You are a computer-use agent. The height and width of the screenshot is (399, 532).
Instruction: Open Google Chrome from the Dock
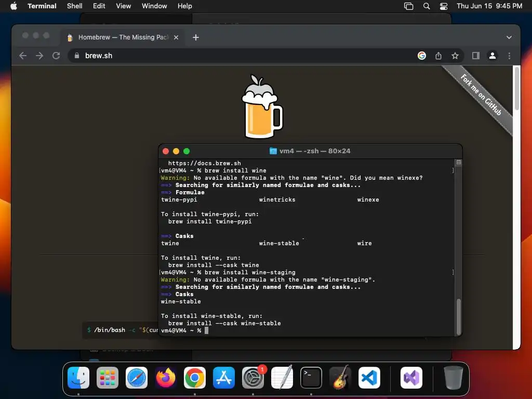[x=195, y=378]
